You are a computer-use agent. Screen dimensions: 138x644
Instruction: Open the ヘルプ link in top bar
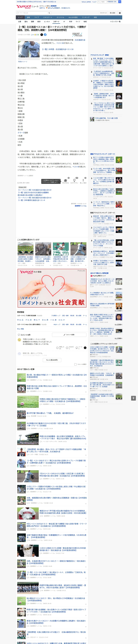click(94, 2)
